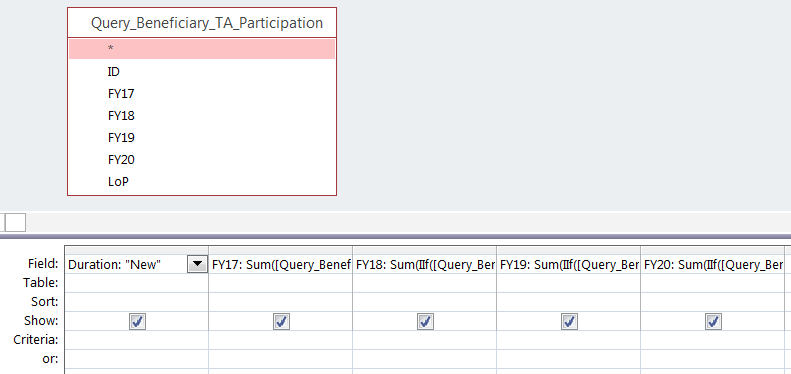
Task: Toggle Show checkbox under FY18 column
Action: pos(425,321)
